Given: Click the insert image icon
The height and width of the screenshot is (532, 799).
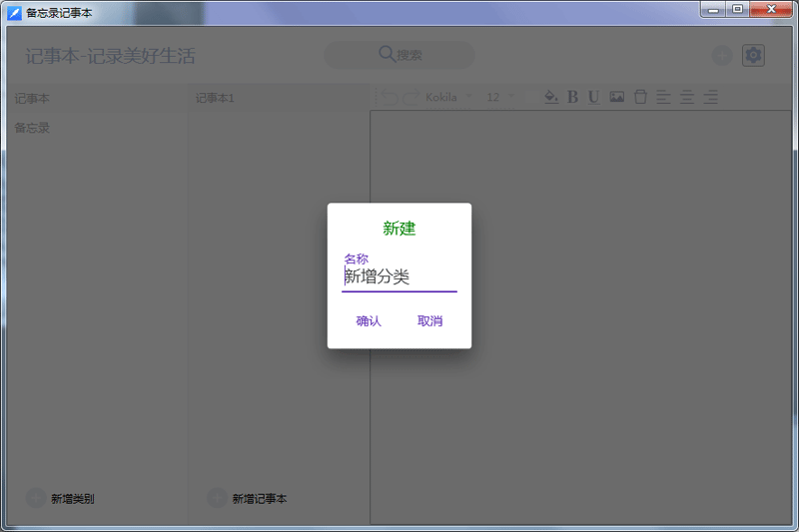Looking at the screenshot, I should 616,97.
